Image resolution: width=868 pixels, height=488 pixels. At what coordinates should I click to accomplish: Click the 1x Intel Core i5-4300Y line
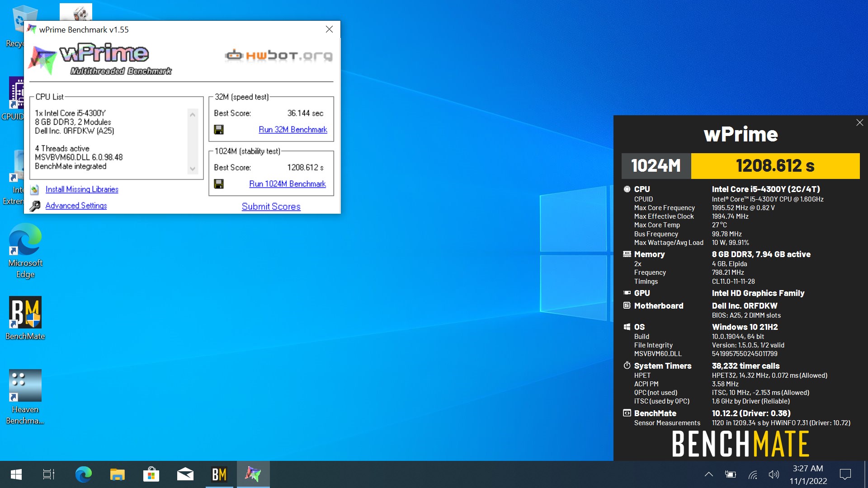click(70, 113)
